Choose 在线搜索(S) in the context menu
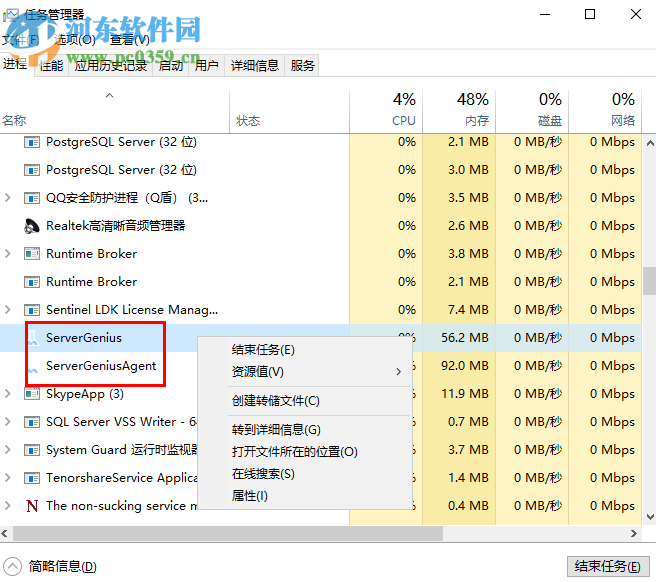The width and height of the screenshot is (656, 582). coord(263,474)
